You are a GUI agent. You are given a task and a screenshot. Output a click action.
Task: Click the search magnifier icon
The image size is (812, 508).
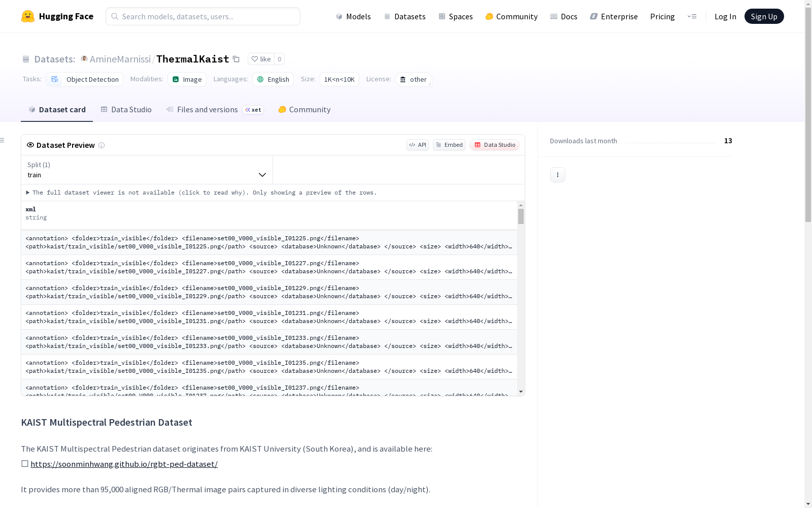point(115,16)
